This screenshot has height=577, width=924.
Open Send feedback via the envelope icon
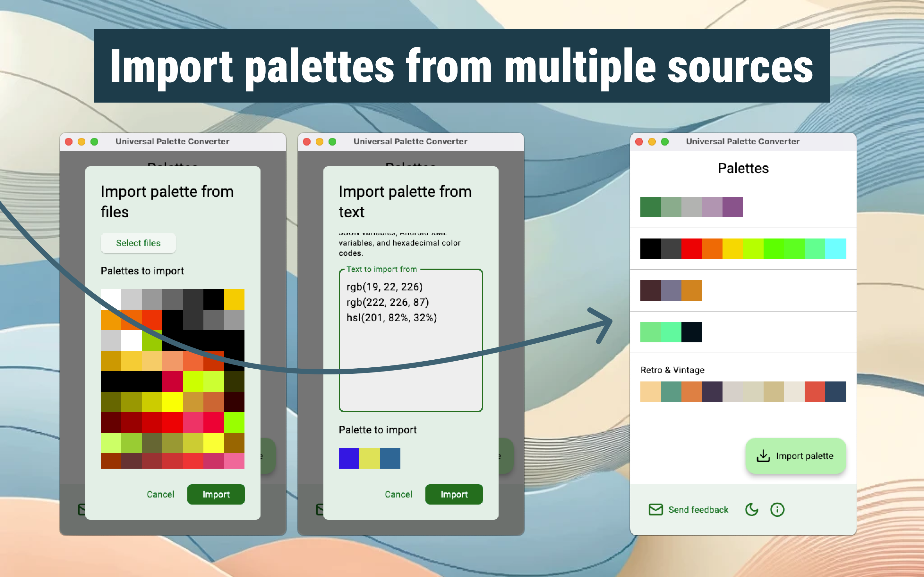(x=655, y=509)
